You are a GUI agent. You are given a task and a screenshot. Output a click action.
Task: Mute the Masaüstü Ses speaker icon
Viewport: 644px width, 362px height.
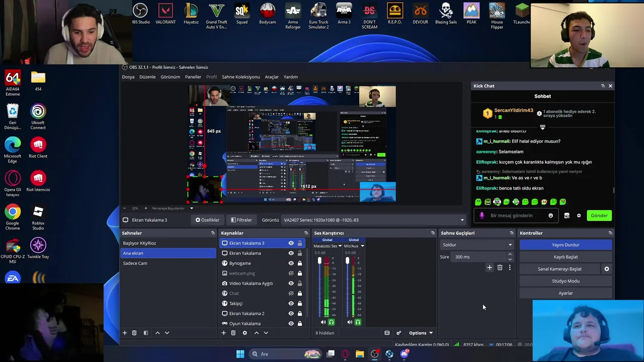point(323,322)
